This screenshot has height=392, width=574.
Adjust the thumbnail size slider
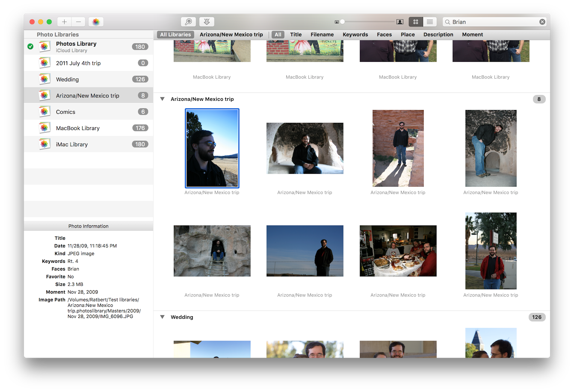click(x=342, y=22)
